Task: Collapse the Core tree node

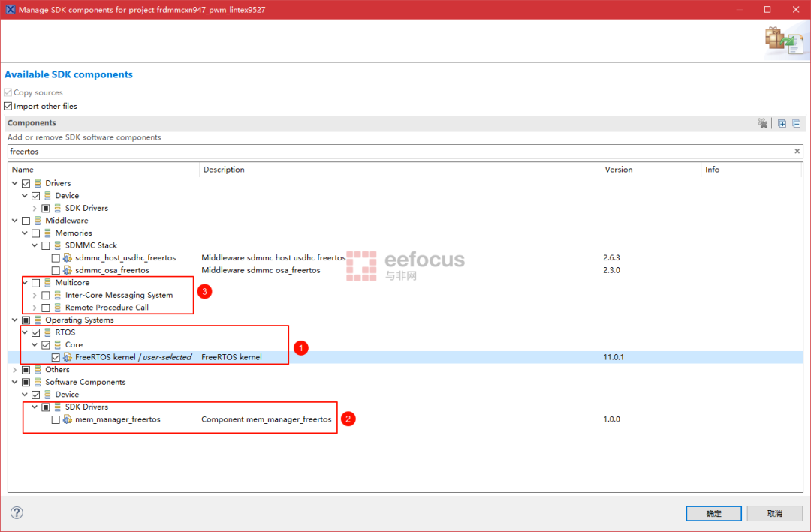Action: 35,344
